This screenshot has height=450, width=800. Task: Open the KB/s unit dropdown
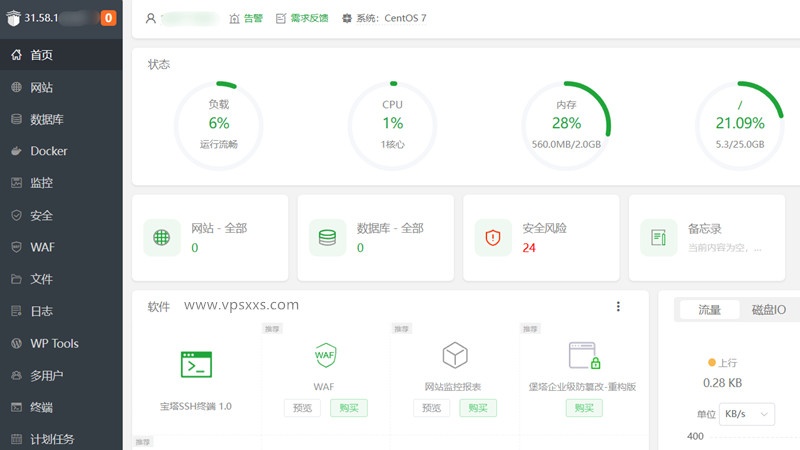[747, 414]
